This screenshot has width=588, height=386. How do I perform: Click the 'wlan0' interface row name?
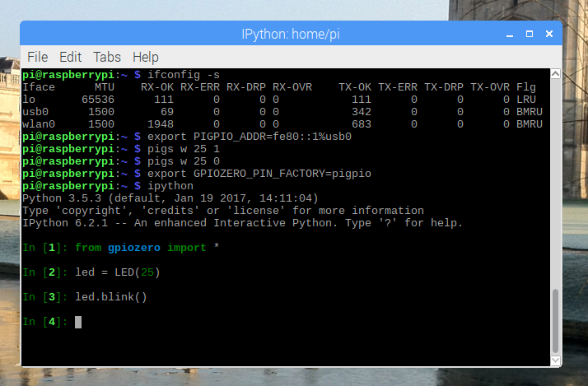tap(39, 124)
